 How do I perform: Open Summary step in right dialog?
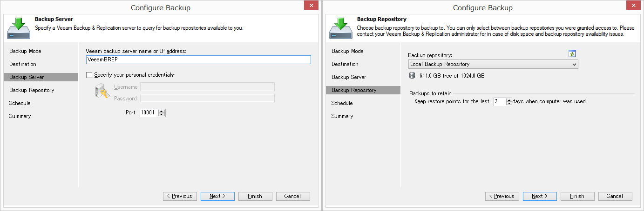click(342, 116)
